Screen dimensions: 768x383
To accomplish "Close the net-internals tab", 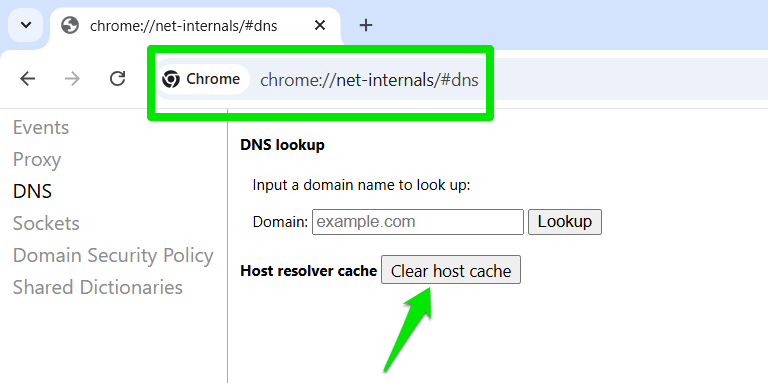I will [x=320, y=25].
